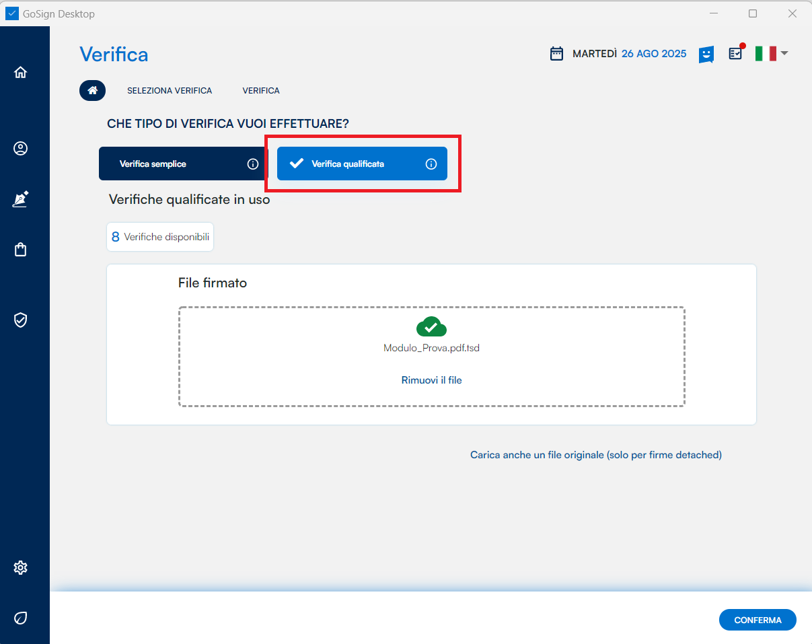812x644 pixels.
Task: Click the home breadcrumb button
Action: [93, 90]
